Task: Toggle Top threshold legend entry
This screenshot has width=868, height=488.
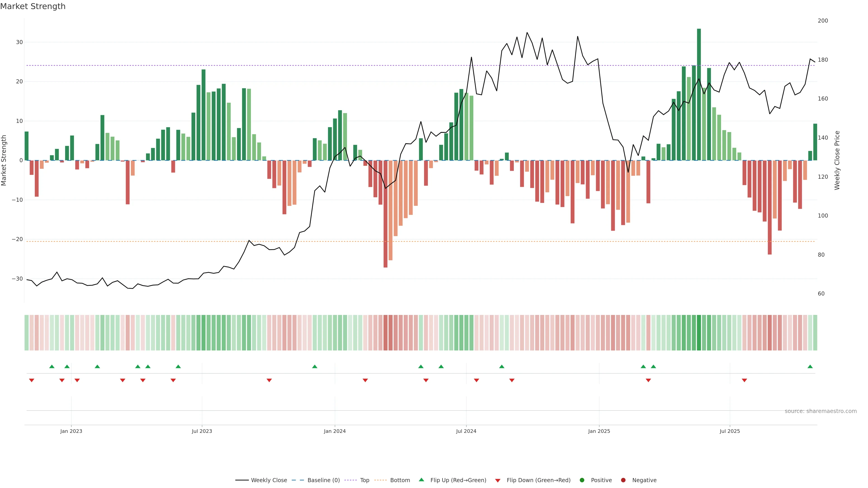Action: click(x=364, y=480)
